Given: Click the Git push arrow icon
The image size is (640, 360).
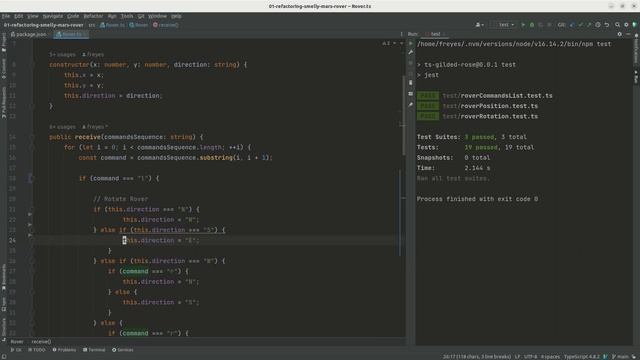Looking at the screenshot, I should [x=589, y=25].
